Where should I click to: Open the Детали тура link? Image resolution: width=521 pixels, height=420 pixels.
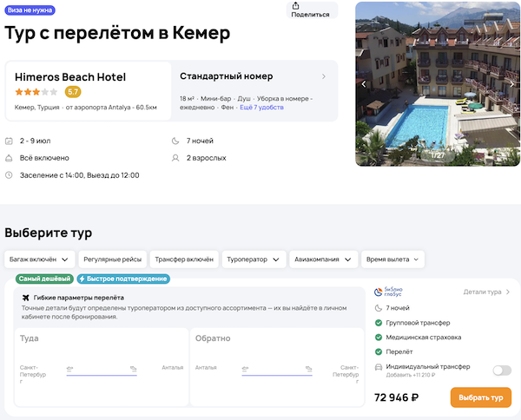click(x=486, y=292)
